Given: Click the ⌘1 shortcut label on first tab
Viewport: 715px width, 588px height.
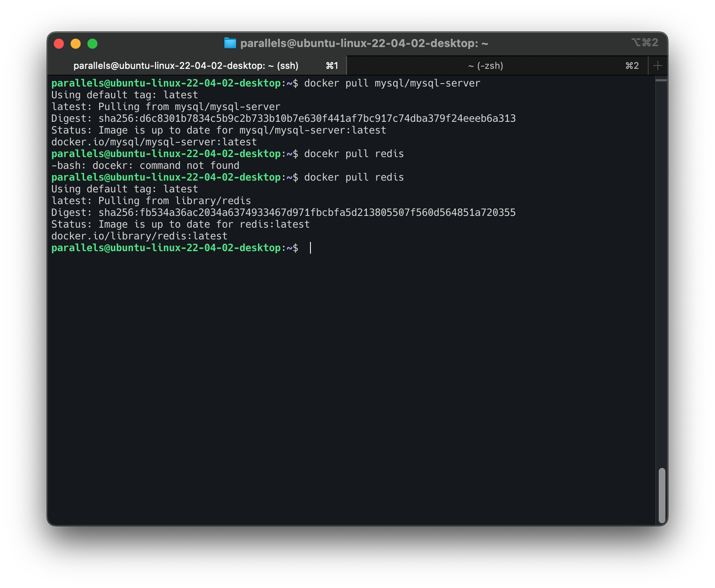Looking at the screenshot, I should click(332, 66).
